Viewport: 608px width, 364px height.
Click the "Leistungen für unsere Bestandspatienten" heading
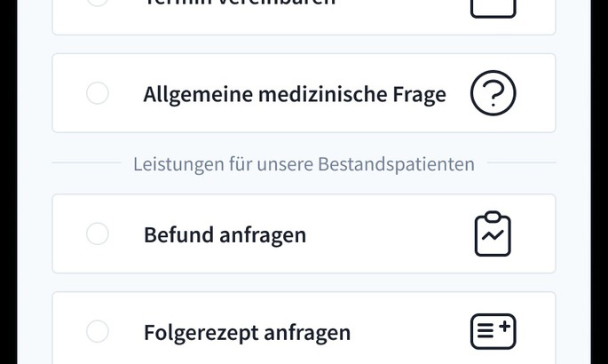[x=304, y=164]
